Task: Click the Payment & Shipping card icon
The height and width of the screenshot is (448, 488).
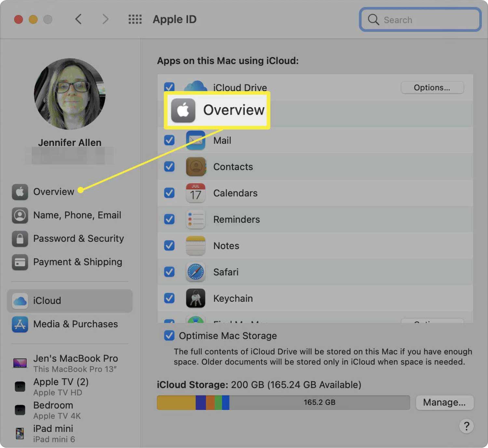Action: coord(20,262)
